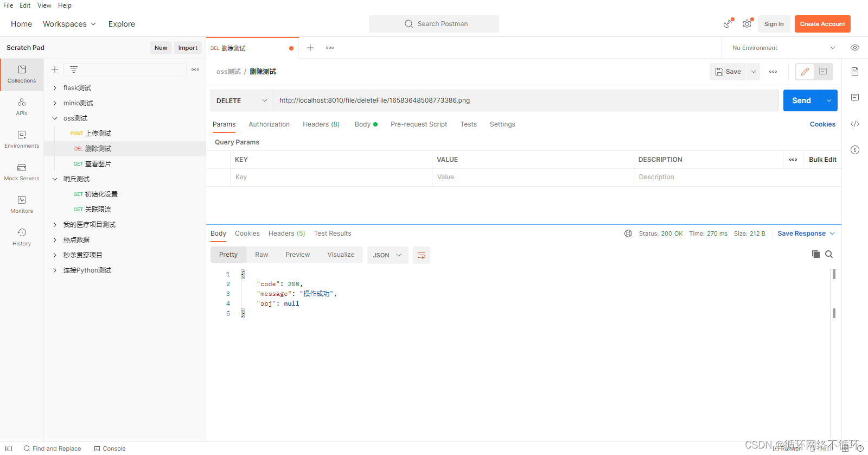
Task: Open the File menu
Action: pyautogui.click(x=8, y=5)
